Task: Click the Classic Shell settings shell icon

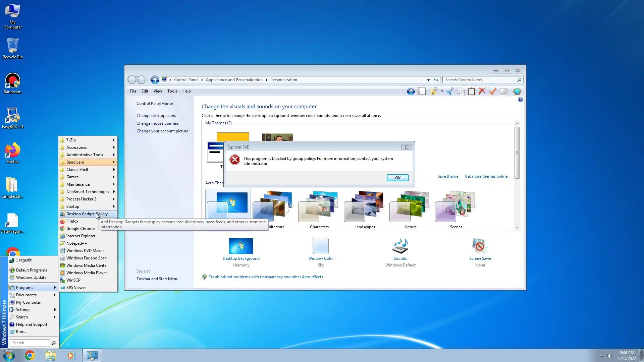Action: pos(517,91)
